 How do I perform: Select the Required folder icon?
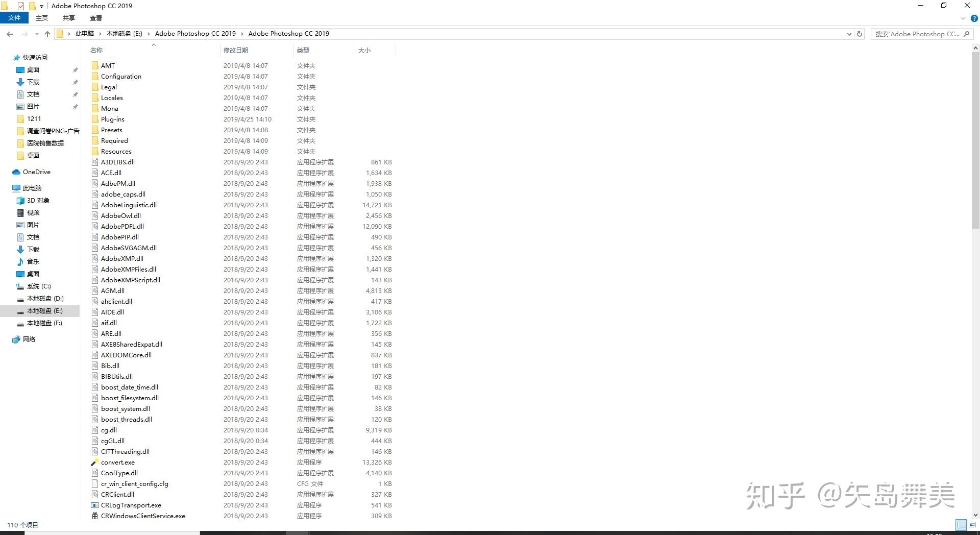tap(95, 140)
